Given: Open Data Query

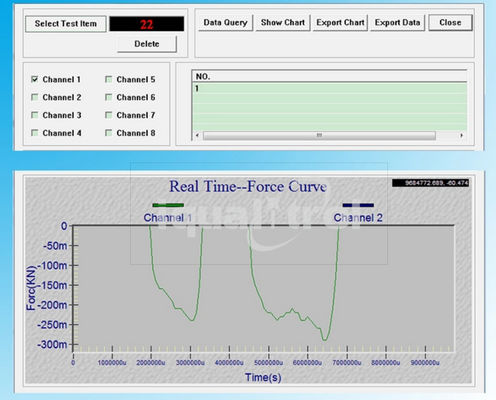Looking at the screenshot, I should (x=225, y=23).
